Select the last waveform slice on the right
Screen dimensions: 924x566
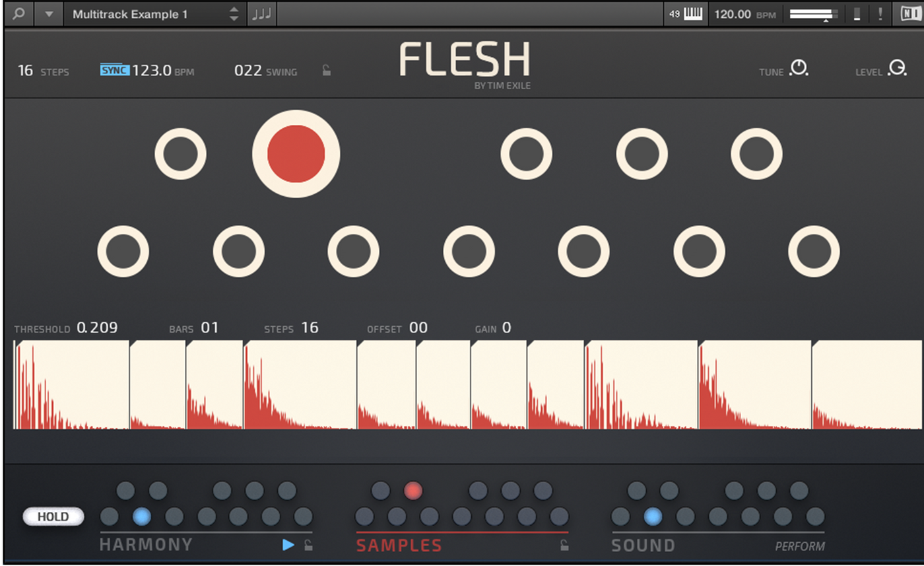(867, 385)
